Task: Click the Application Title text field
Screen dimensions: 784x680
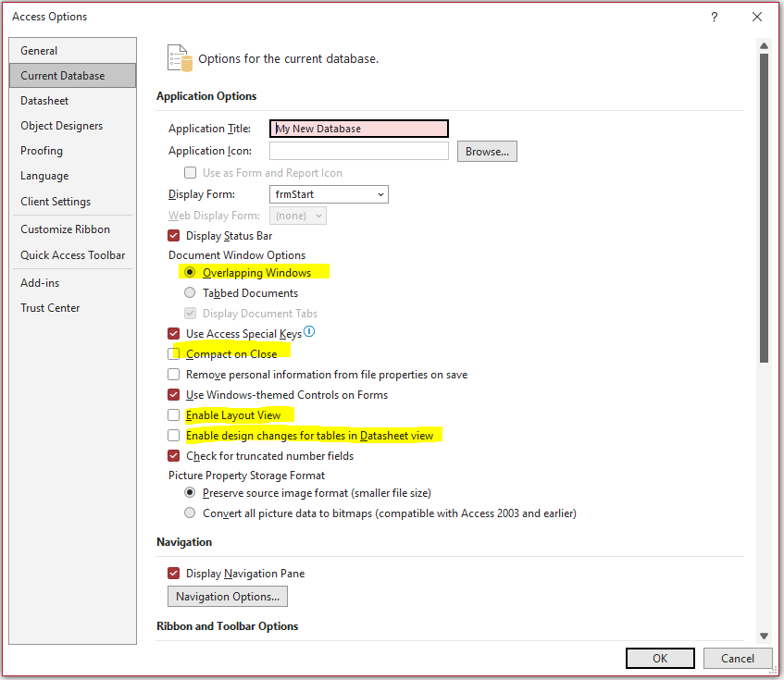Action: [x=359, y=129]
